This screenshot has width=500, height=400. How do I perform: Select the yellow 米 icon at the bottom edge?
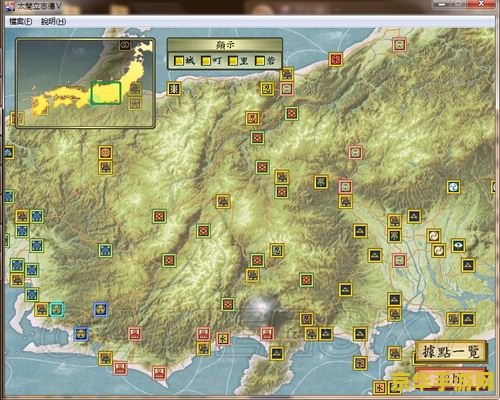(x=380, y=388)
